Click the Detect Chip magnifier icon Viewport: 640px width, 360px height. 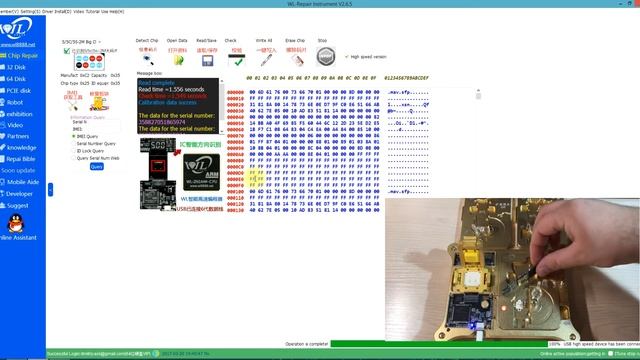(x=147, y=60)
